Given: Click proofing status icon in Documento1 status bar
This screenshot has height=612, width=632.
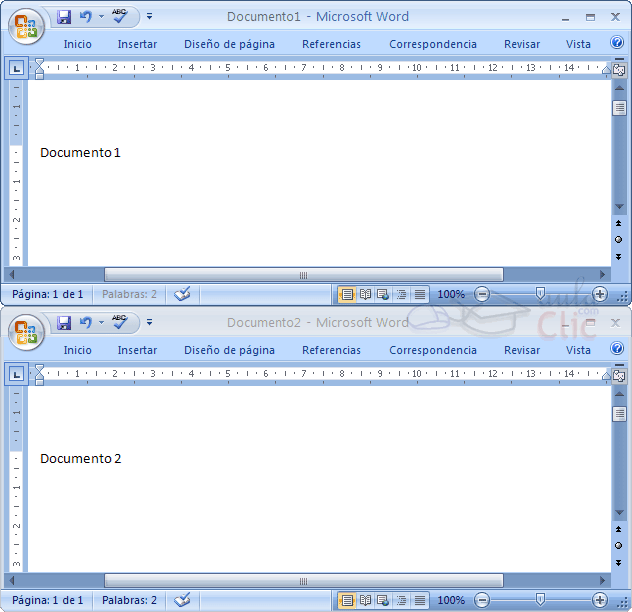Looking at the screenshot, I should 181,294.
